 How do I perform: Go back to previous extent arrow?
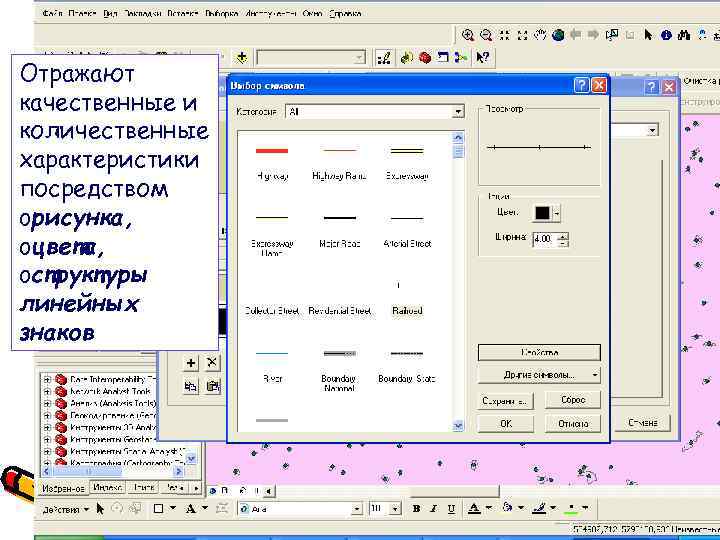(575, 34)
